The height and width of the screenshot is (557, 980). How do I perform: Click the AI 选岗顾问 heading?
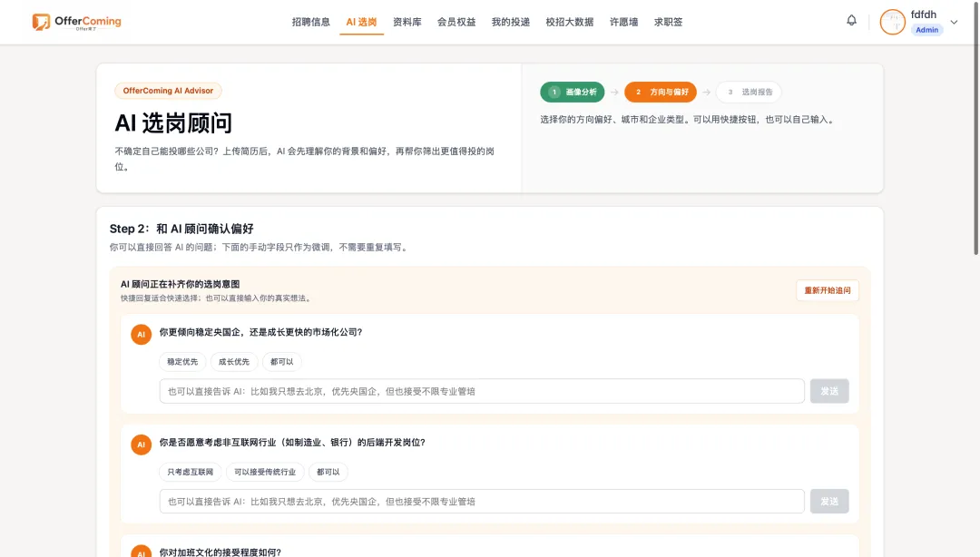(x=173, y=123)
